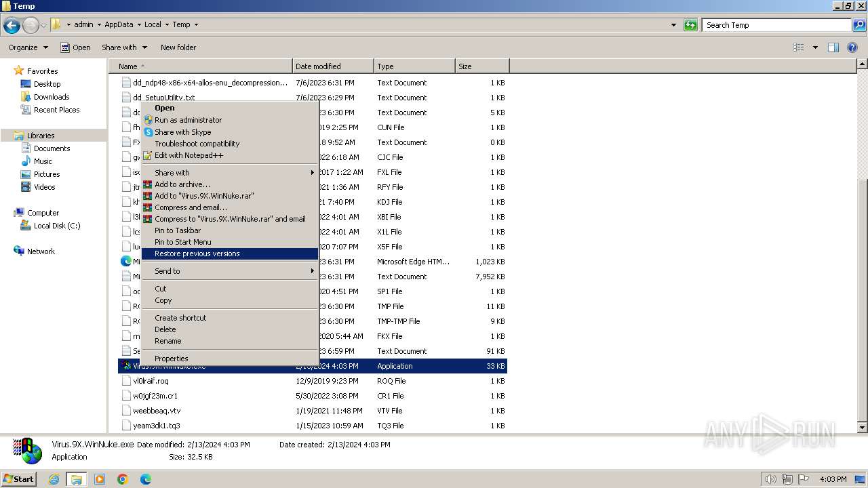Open Properties from the context menu
Viewport: 868px width, 488px height.
229,359
